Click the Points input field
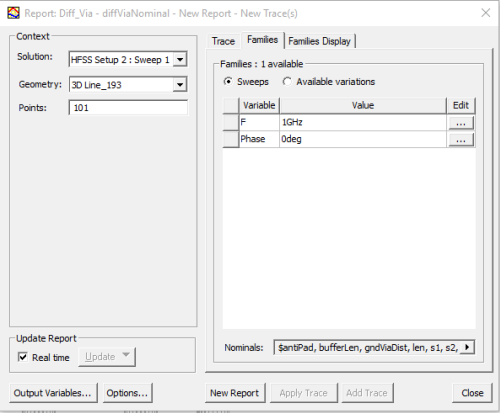 (128, 108)
